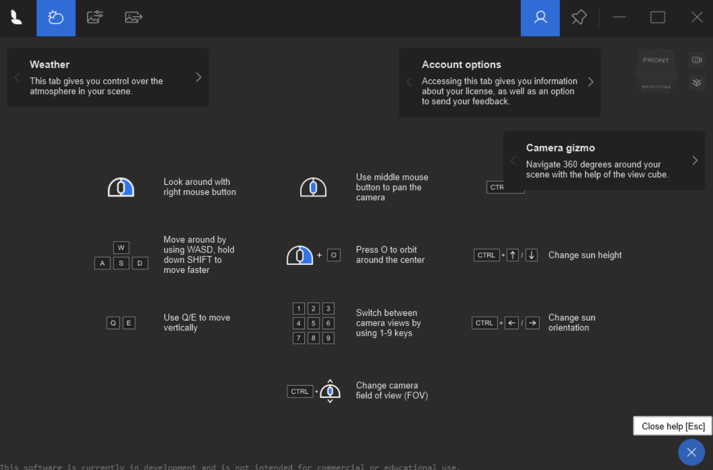Maximize the application window
This screenshot has width=713, height=470.
tap(657, 17)
